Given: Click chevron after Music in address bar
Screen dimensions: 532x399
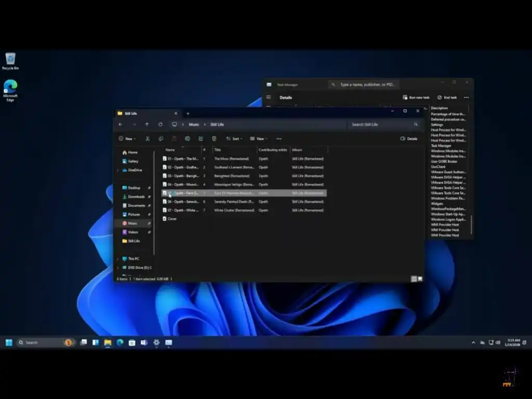Looking at the screenshot, I should coord(205,125).
